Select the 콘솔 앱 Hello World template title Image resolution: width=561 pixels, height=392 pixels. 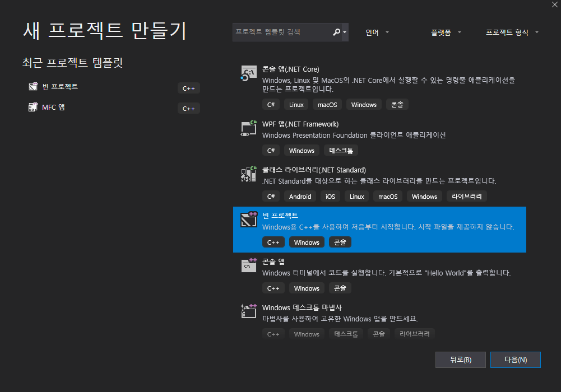click(x=273, y=262)
